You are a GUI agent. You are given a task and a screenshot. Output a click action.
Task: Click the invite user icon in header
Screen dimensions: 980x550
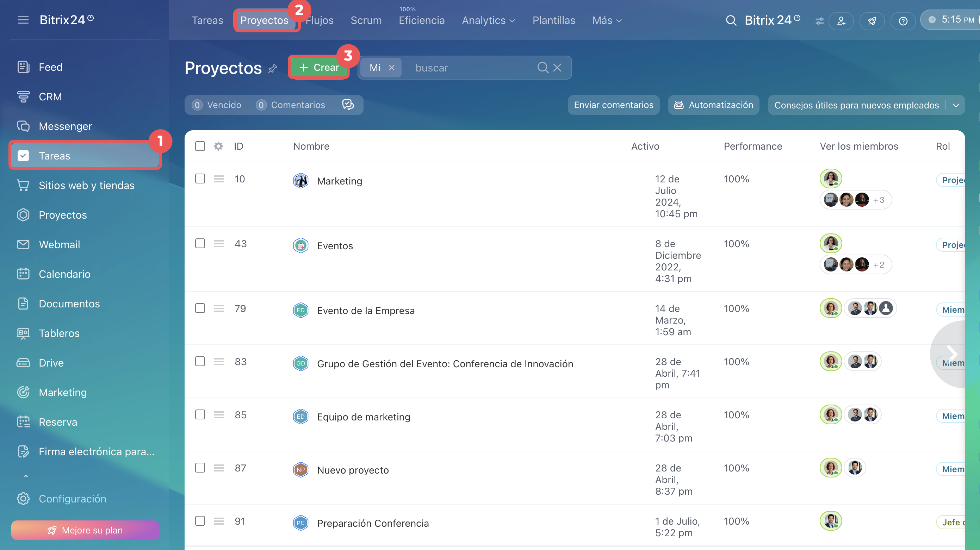coord(841,21)
